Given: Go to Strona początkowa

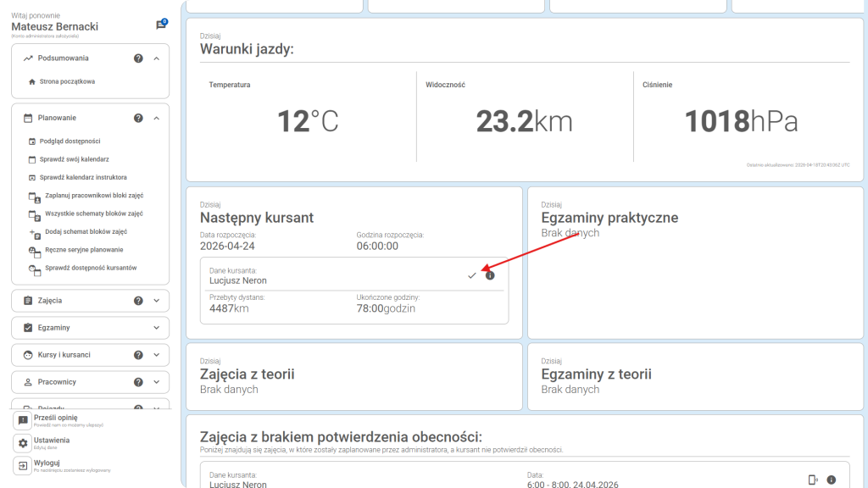Looking at the screenshot, I should 67,81.
